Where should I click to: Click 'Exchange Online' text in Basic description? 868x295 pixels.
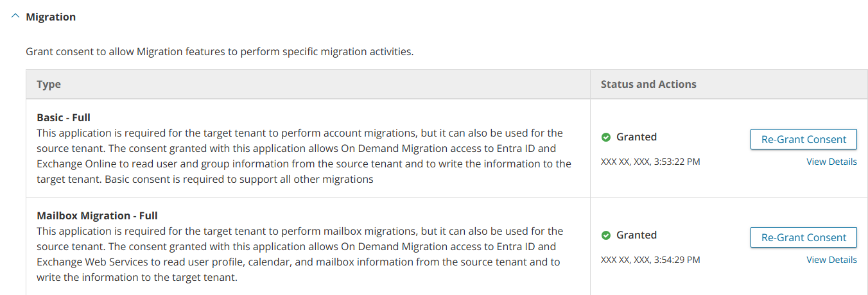pyautogui.click(x=73, y=164)
